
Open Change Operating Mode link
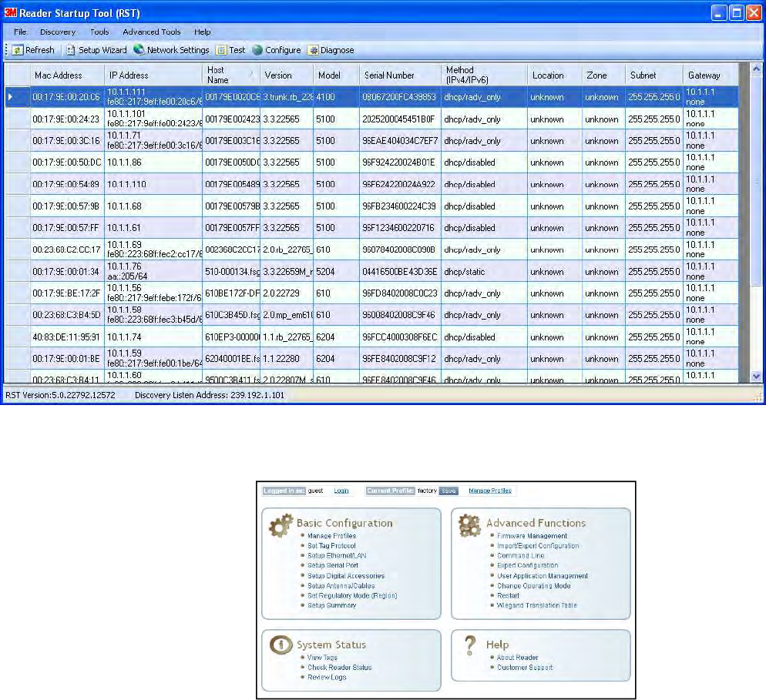533,586
